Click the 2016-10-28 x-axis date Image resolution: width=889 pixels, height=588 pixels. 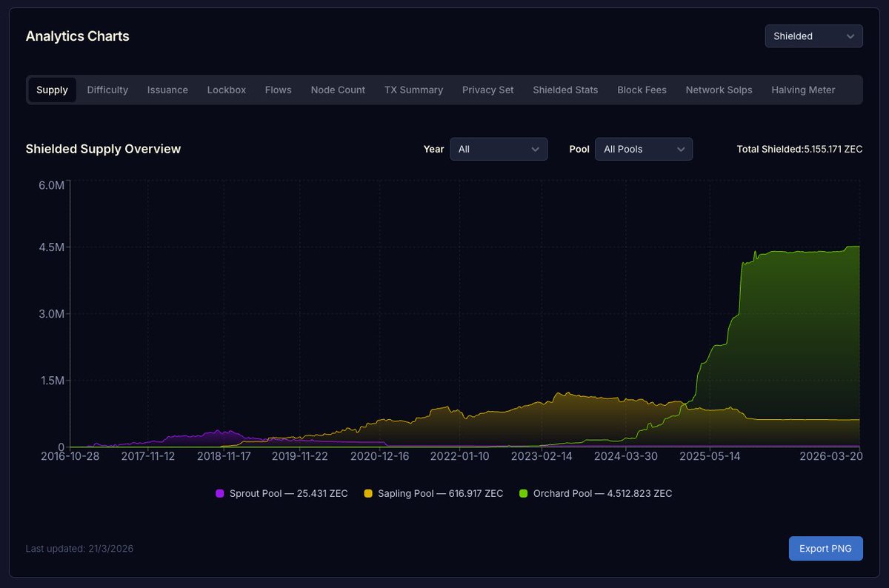69,456
